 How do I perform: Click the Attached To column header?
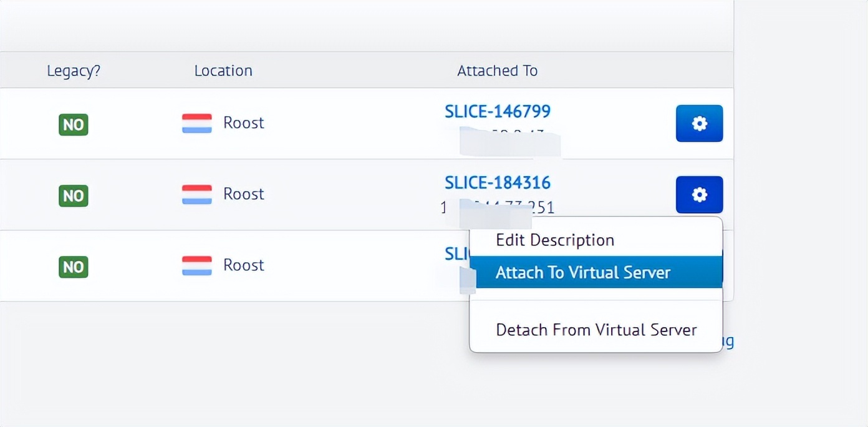[497, 71]
